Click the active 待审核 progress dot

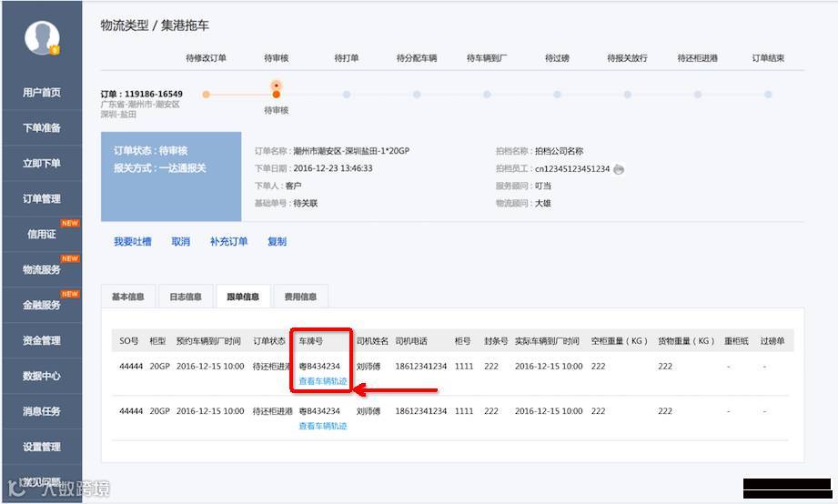point(277,95)
